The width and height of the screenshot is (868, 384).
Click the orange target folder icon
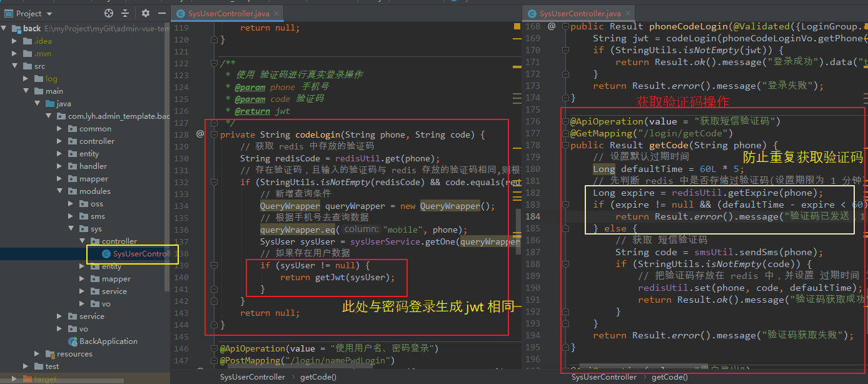tap(28, 379)
